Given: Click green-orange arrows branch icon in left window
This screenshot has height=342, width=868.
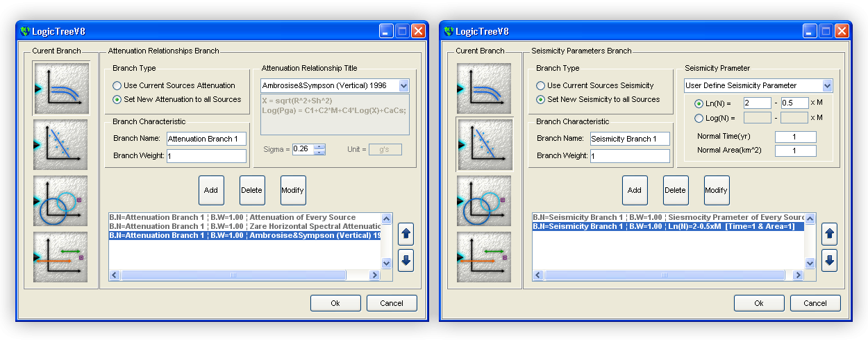Looking at the screenshot, I should coord(62,257).
